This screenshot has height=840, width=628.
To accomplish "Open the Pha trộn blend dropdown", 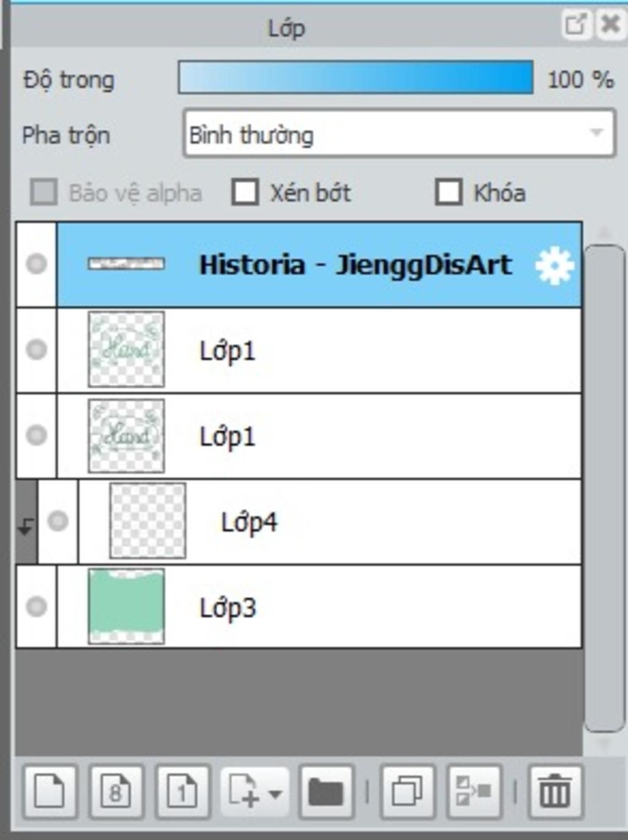I will click(399, 133).
